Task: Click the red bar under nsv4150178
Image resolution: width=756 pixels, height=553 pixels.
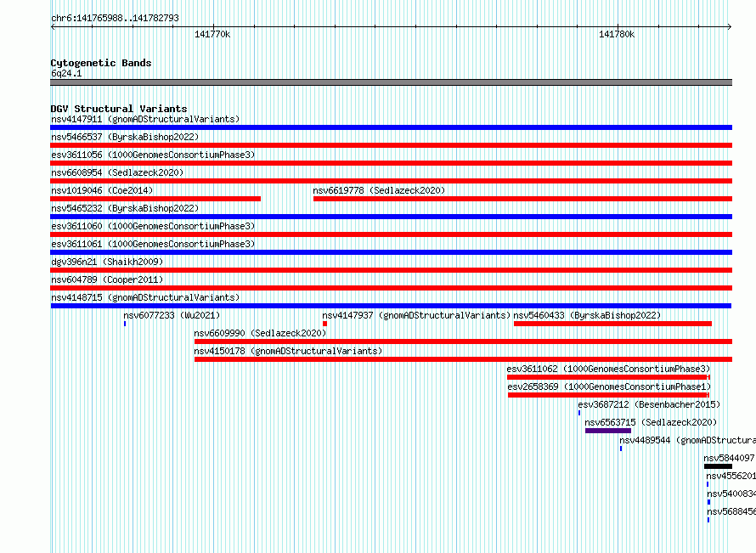Action: 463,359
